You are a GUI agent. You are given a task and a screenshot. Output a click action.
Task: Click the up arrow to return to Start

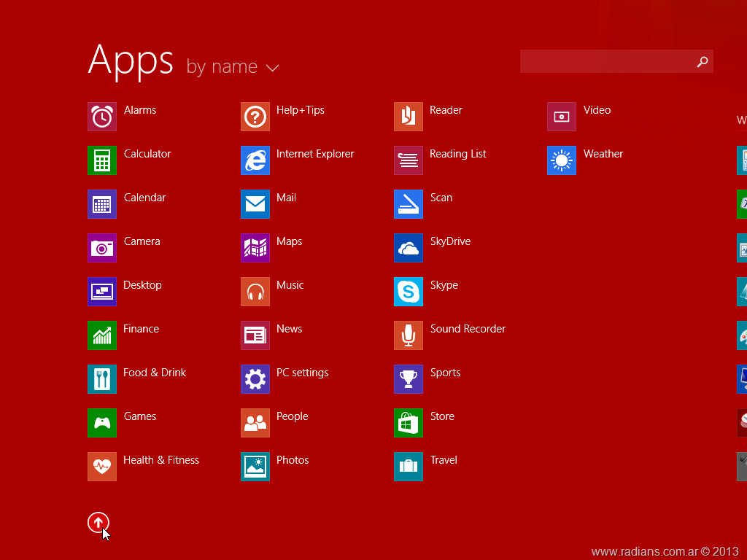[x=98, y=522]
